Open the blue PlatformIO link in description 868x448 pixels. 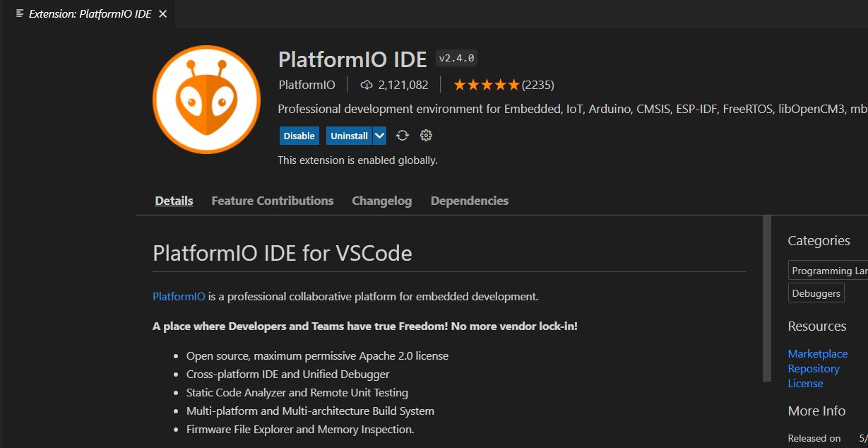click(179, 296)
